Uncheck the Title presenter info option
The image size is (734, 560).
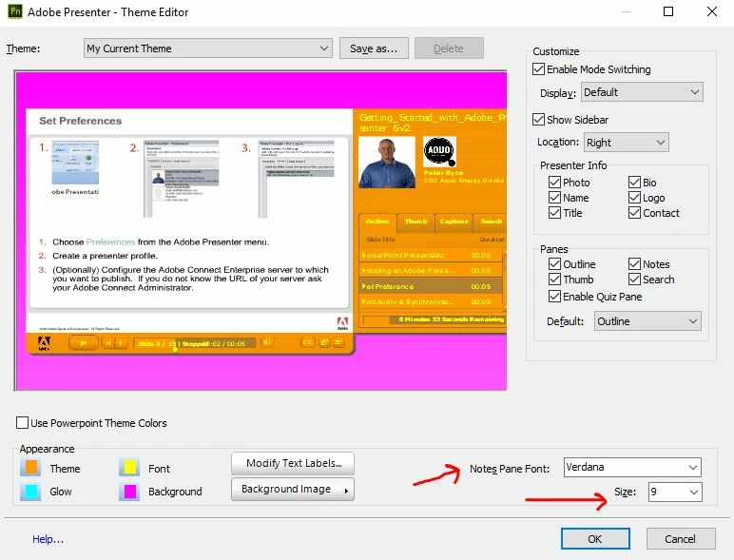pos(554,213)
